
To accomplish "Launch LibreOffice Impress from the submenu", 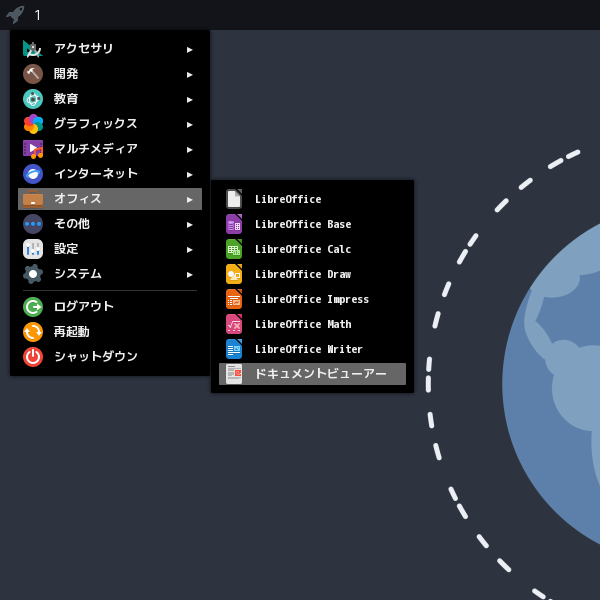I will pyautogui.click(x=312, y=299).
